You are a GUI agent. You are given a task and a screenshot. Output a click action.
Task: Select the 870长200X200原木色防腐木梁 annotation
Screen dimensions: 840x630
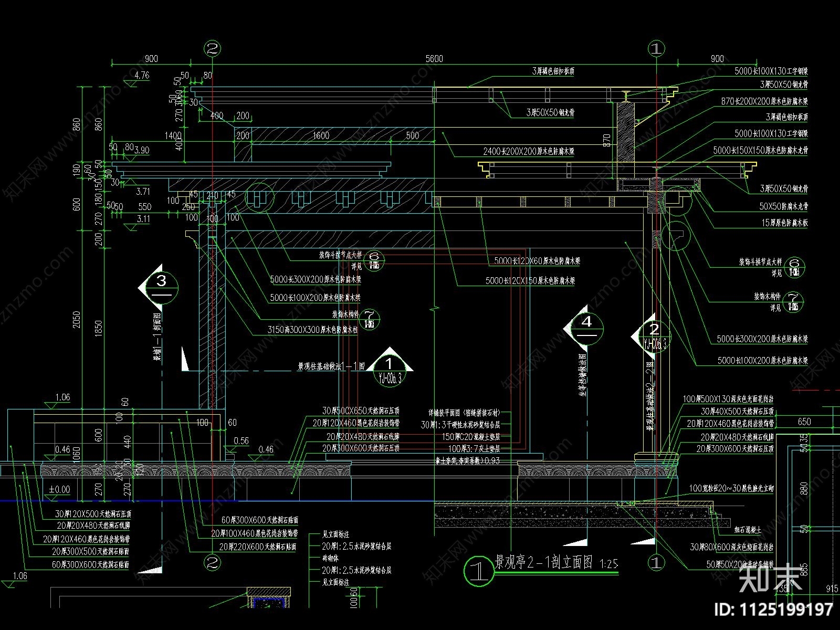pos(764,101)
